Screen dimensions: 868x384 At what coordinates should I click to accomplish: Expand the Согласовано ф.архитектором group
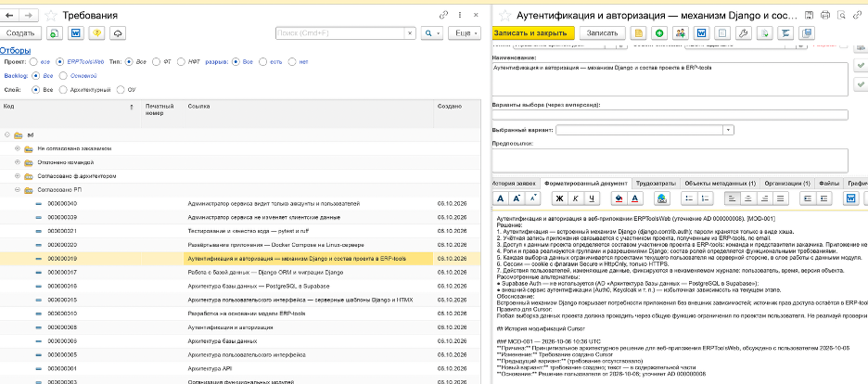(x=18, y=176)
